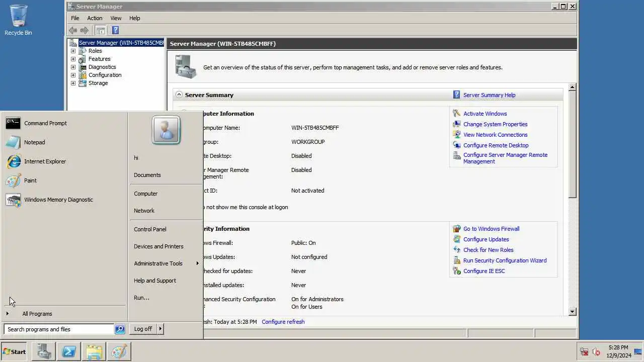
Task: Click Run... in Start menu
Action: click(x=166, y=298)
